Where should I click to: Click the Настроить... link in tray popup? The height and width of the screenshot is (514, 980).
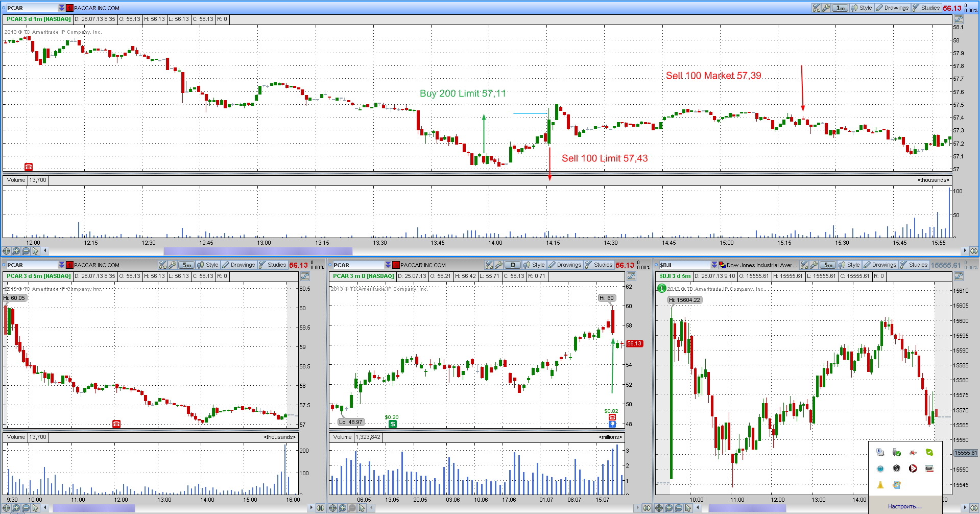pyautogui.click(x=904, y=506)
